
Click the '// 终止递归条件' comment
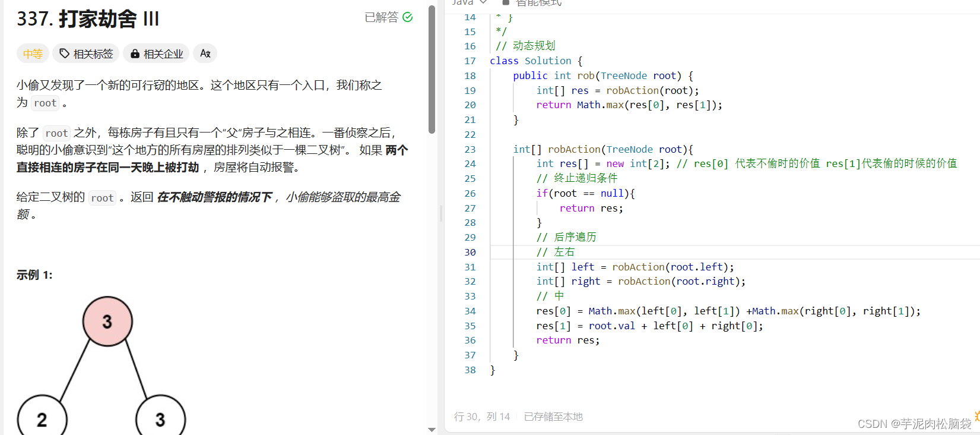tap(577, 178)
